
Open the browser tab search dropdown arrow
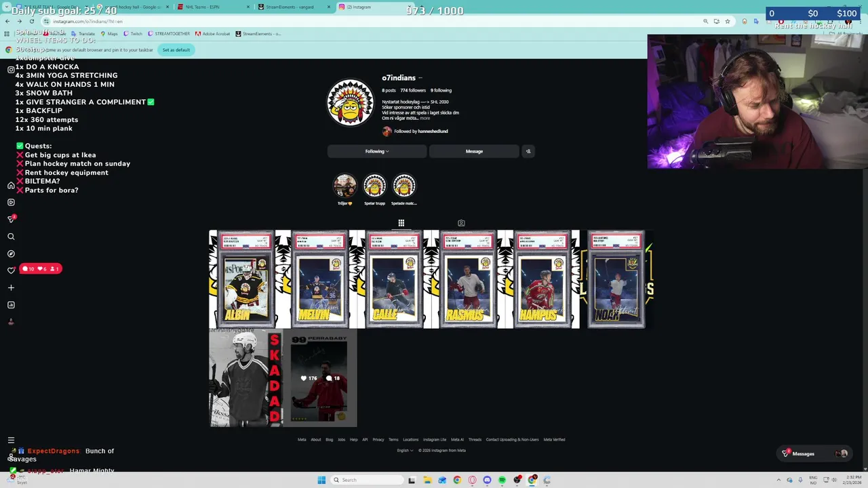tap(7, 7)
